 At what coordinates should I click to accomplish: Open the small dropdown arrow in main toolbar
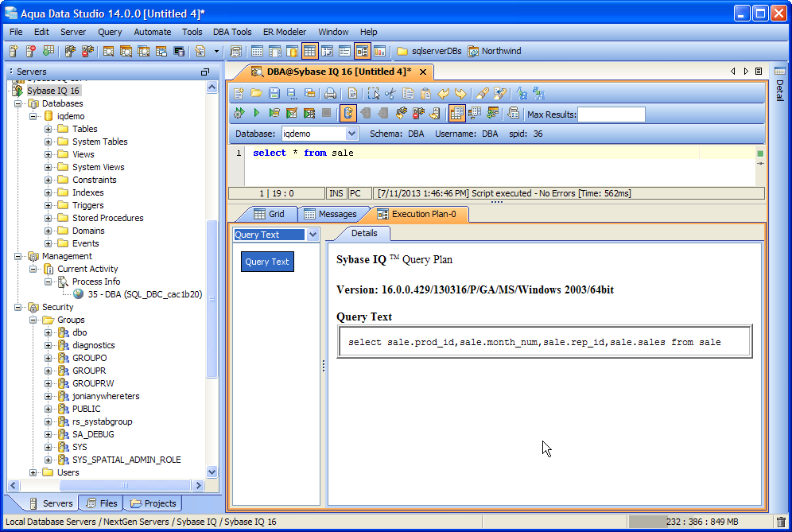tap(217, 51)
